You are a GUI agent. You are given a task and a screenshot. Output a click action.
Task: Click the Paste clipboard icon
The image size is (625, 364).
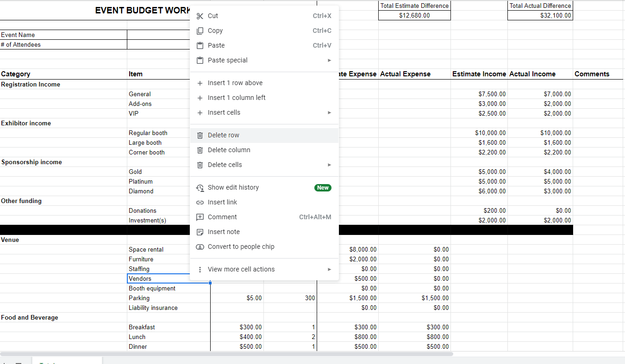[x=200, y=45]
